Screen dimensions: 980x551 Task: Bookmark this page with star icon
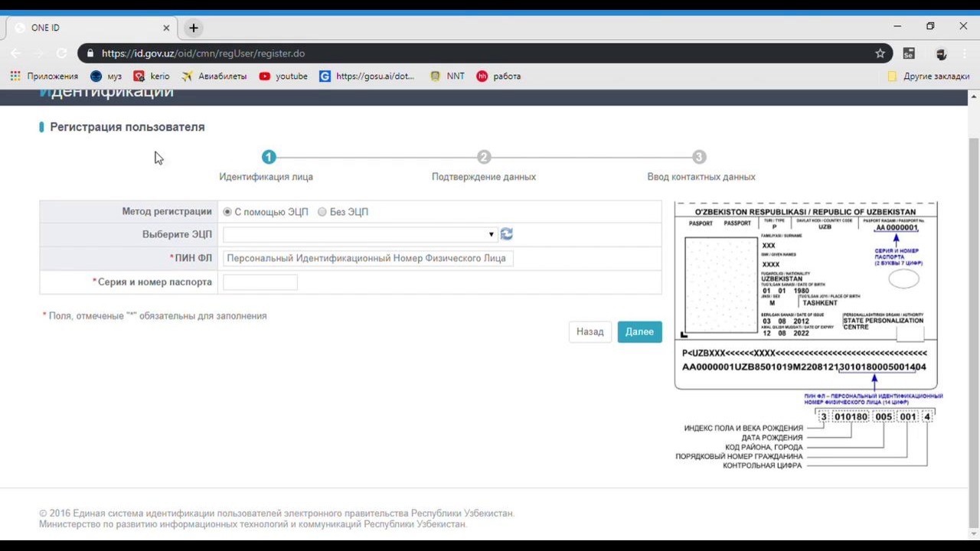[880, 54]
